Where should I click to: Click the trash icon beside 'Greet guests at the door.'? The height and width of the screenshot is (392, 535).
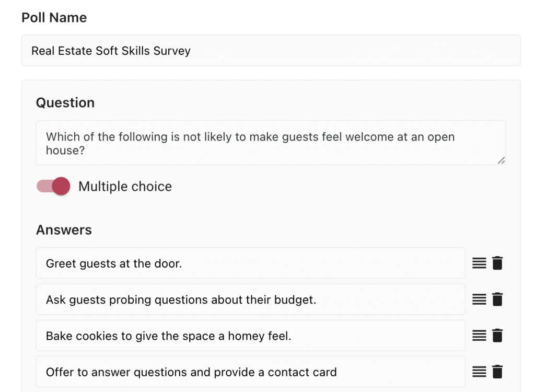pos(497,263)
